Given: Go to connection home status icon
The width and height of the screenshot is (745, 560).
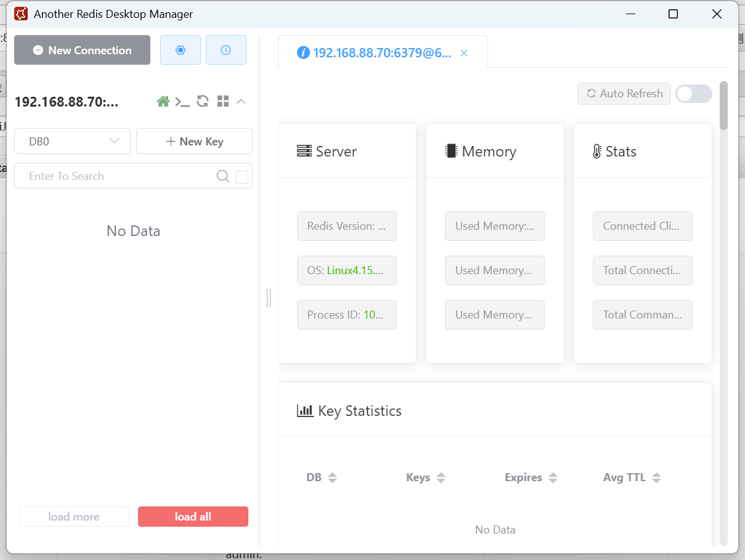Looking at the screenshot, I should click(x=163, y=102).
